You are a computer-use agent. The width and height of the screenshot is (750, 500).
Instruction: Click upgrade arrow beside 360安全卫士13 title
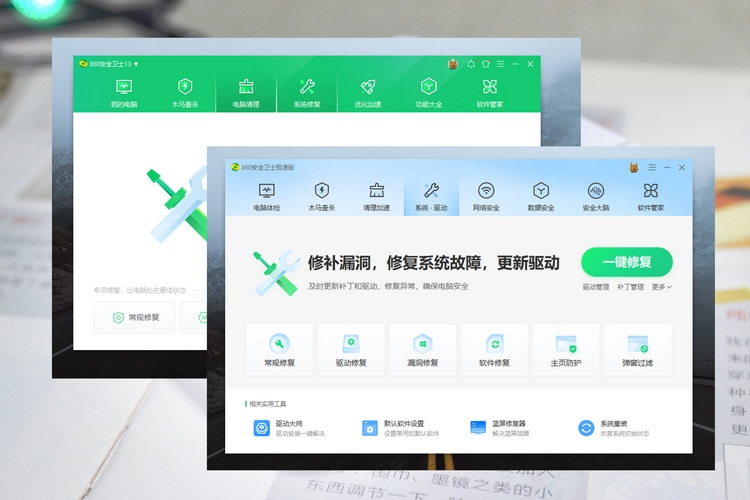click(136, 64)
